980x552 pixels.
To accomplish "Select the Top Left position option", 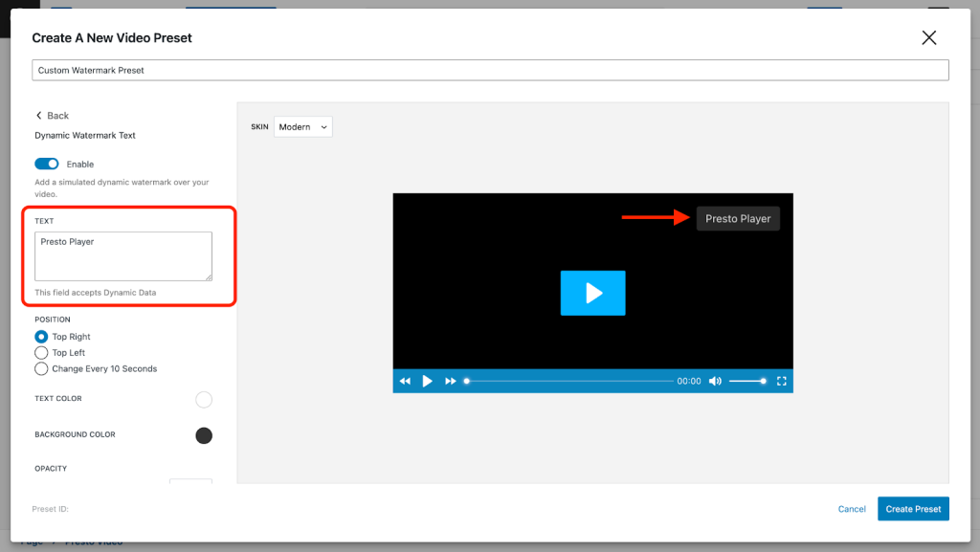I will pyautogui.click(x=41, y=353).
